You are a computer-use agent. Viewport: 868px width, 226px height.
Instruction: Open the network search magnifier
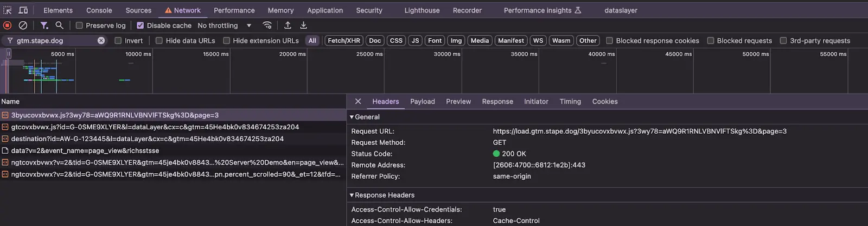click(59, 26)
